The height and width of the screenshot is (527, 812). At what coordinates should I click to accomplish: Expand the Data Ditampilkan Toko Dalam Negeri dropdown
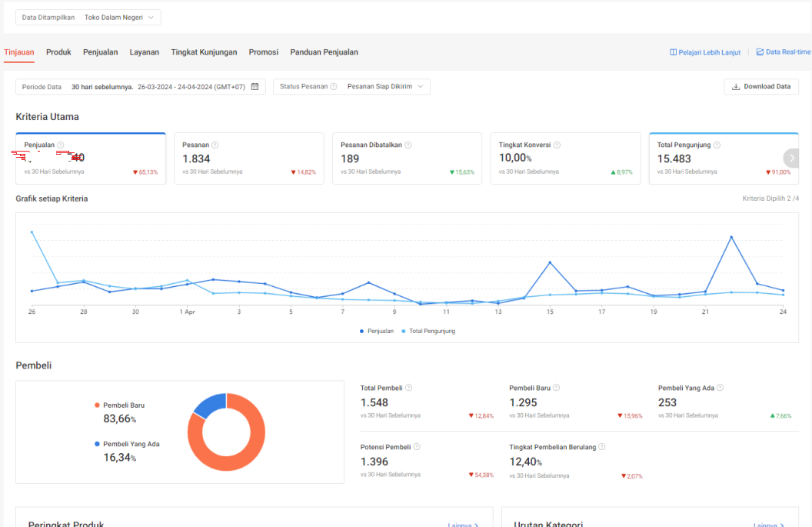(88, 17)
